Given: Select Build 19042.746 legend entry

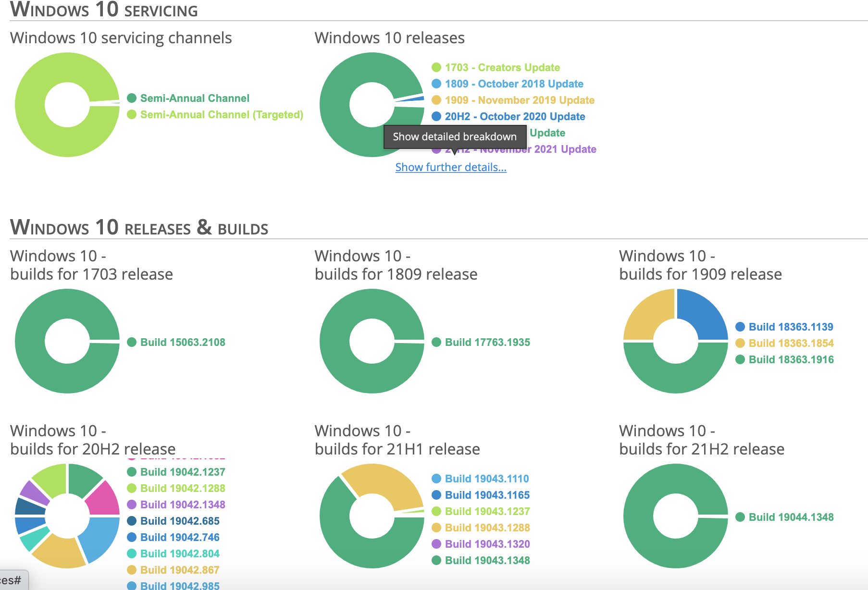Looking at the screenshot, I should pos(173,537).
